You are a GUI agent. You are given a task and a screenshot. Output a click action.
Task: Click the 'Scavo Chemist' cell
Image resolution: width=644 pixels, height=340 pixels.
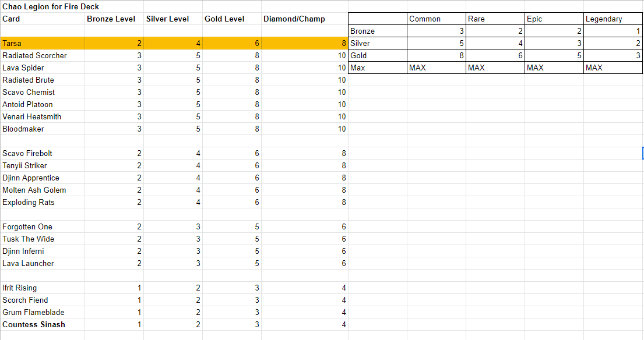[x=43, y=93]
